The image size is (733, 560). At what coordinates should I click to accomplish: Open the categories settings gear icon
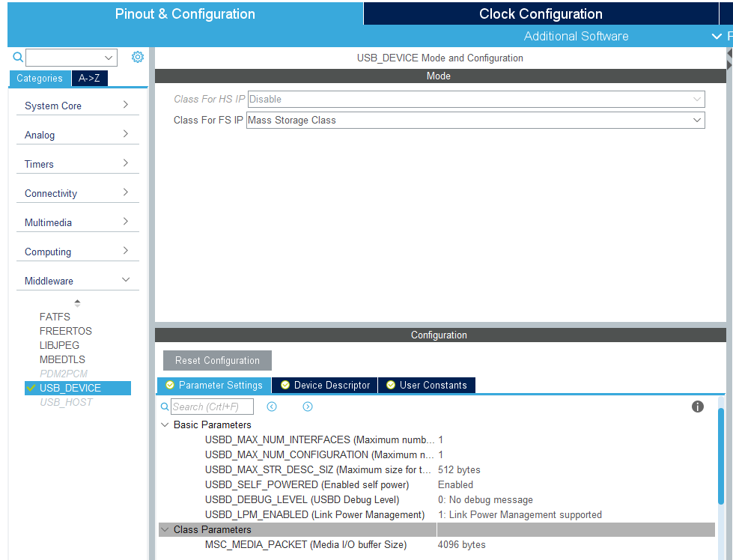(138, 57)
